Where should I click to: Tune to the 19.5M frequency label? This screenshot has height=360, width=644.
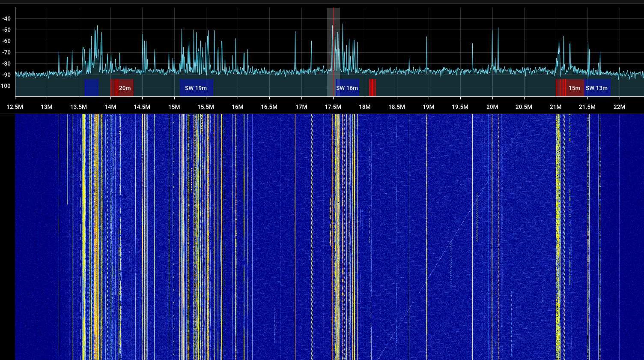460,107
